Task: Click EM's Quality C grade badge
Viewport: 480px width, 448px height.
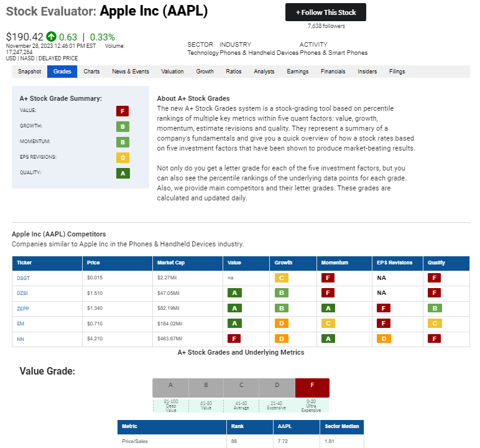Action: [435, 324]
